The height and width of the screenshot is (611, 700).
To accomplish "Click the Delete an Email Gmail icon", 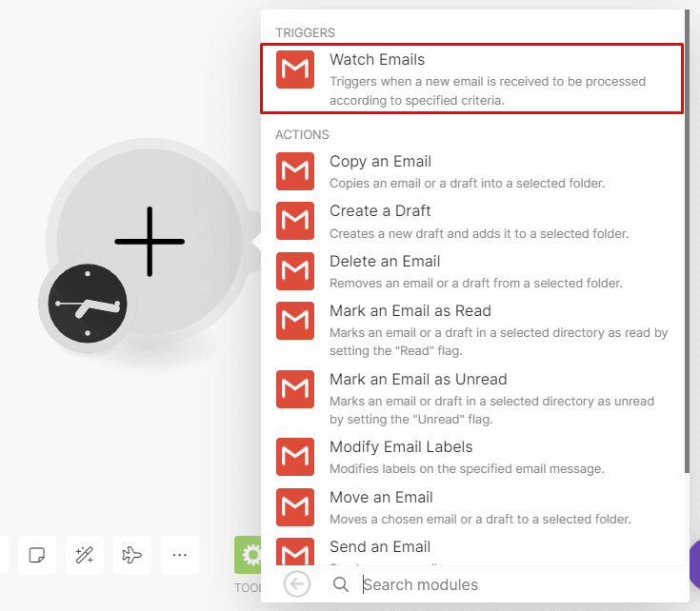I will click(295, 271).
